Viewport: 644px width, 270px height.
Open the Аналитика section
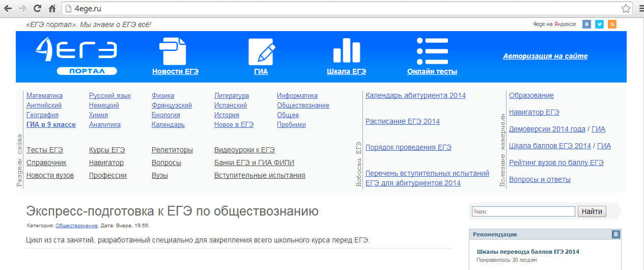pos(105,124)
